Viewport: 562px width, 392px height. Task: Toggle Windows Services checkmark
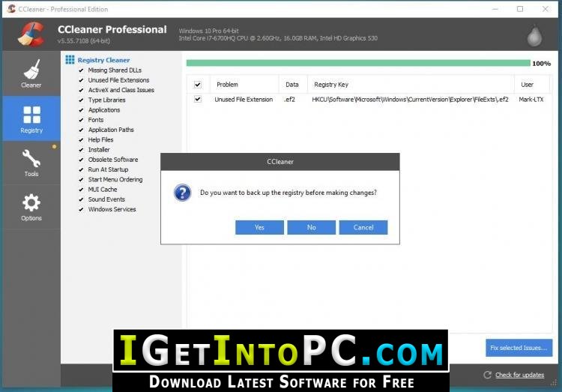pyautogui.click(x=81, y=209)
